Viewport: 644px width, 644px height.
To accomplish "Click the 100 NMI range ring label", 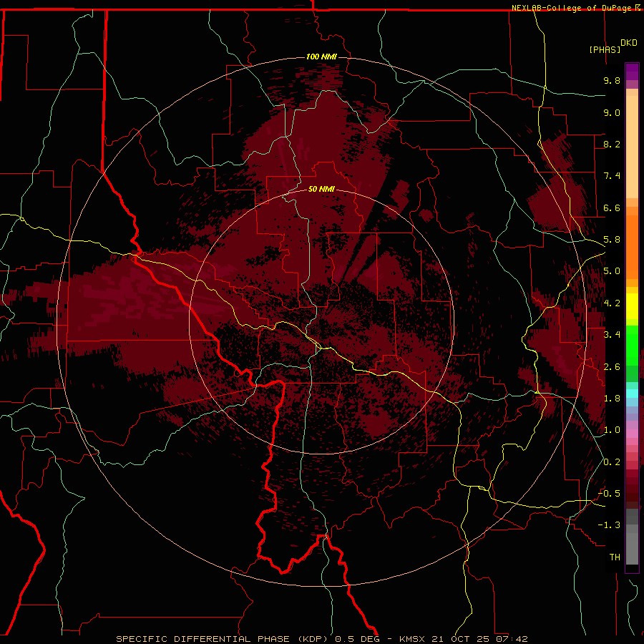I will coord(321,57).
